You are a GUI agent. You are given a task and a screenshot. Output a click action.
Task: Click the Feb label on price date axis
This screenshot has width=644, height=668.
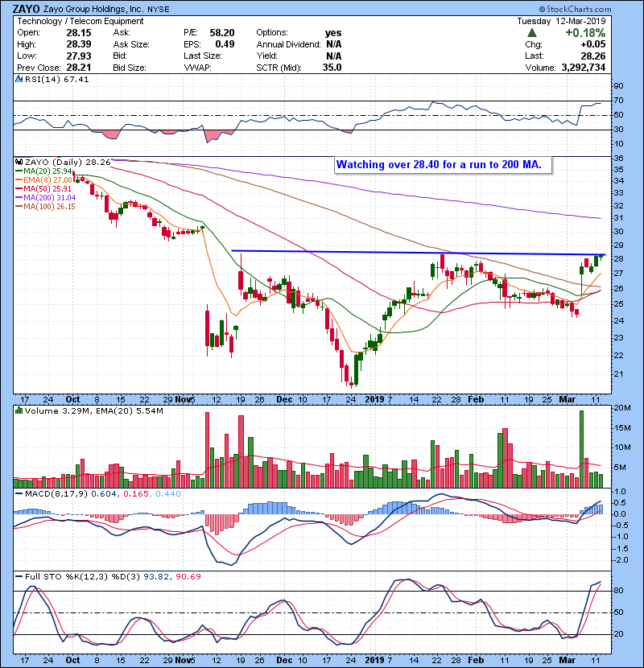[x=476, y=400]
